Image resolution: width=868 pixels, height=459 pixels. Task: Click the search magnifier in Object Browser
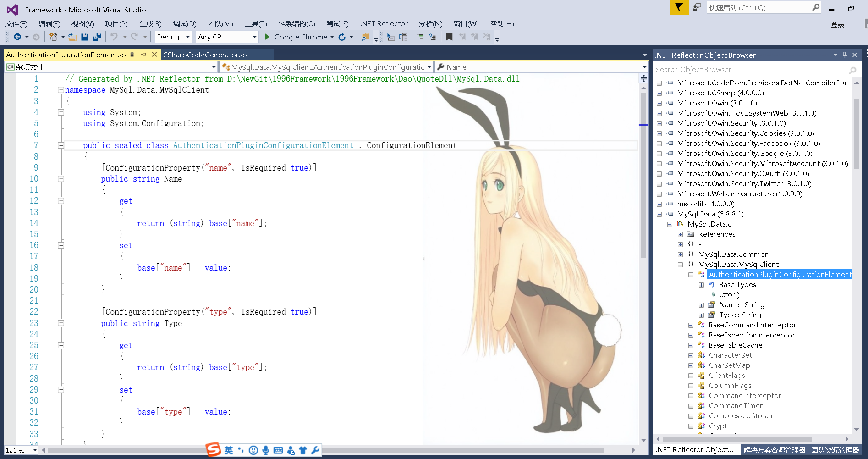coord(852,70)
